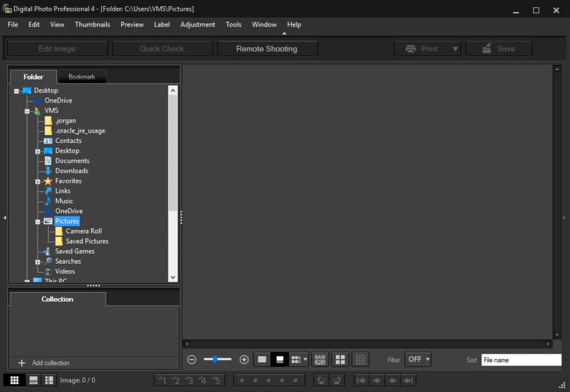Set third rating dot
The image size is (570, 392).
(269, 380)
